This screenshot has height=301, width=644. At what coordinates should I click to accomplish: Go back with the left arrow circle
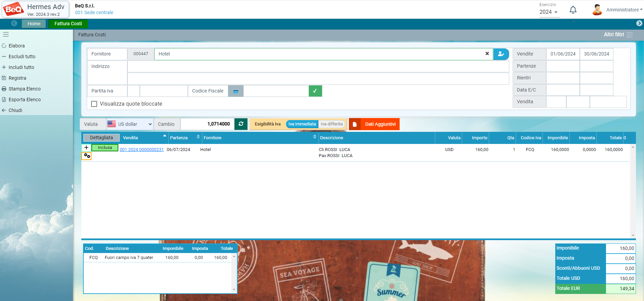(x=14, y=23)
